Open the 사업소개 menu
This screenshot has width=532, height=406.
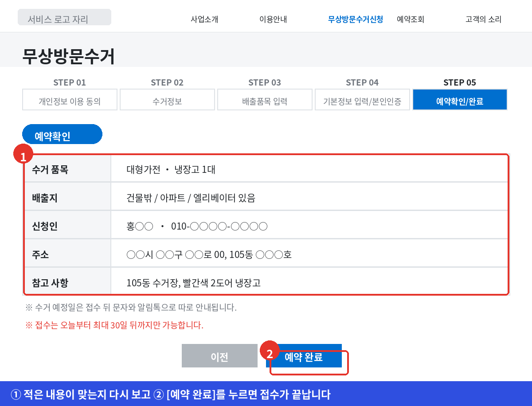tap(204, 20)
